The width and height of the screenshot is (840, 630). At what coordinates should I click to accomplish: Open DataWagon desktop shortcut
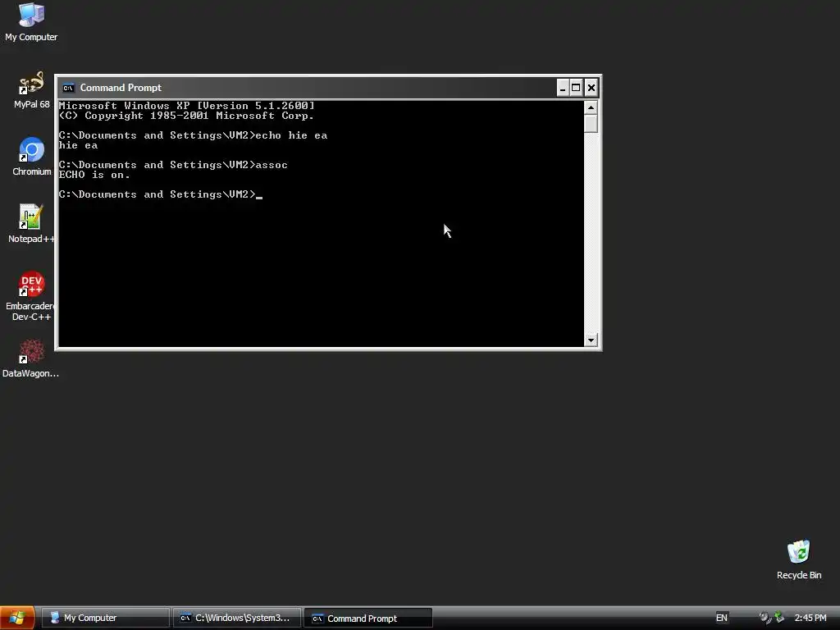(x=30, y=358)
